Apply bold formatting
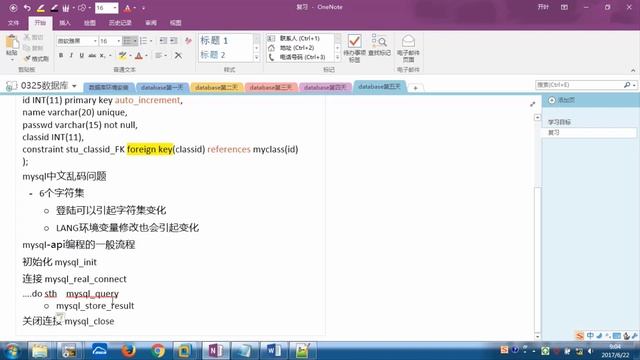Screen dimensions: 640x360 [61, 56]
